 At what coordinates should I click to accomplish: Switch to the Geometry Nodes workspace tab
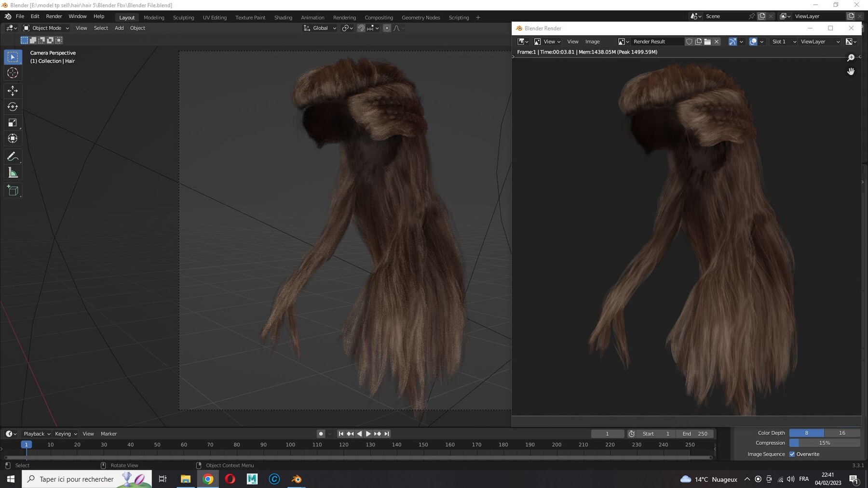pos(420,17)
